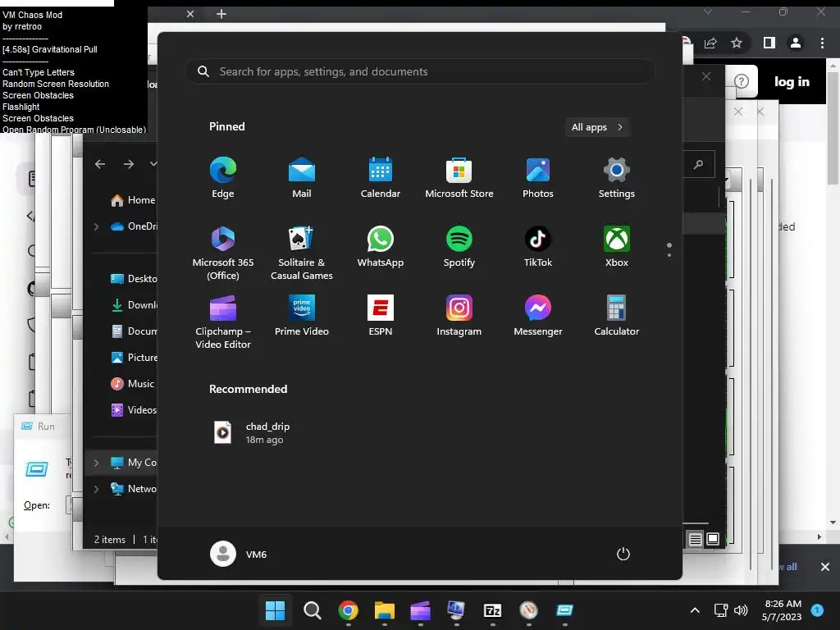840x630 pixels.
Task: Select Videos in File Explorer sidebar
Action: pos(134,410)
